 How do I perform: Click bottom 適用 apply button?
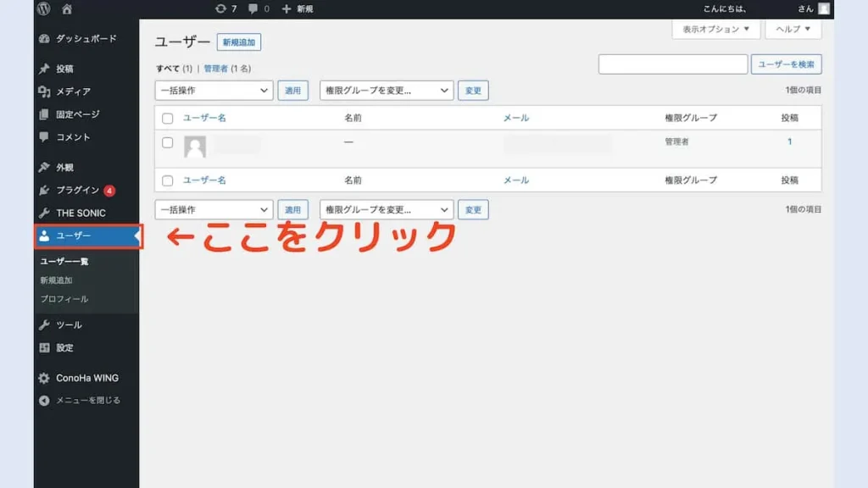pos(292,210)
